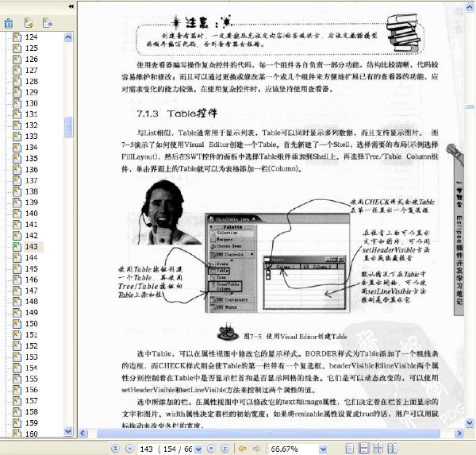476x455 pixels.
Task: Click the bookmark page icon with yellow arrow
Action: 29,23
